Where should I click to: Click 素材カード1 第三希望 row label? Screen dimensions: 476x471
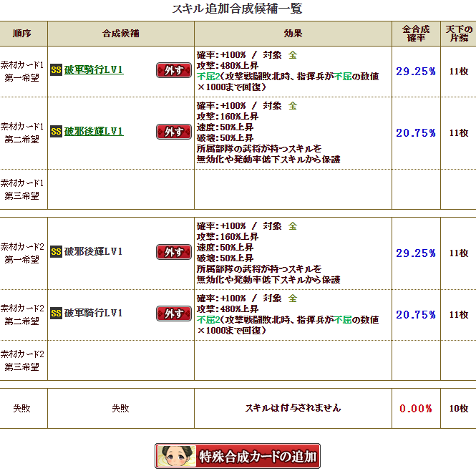click(x=22, y=189)
